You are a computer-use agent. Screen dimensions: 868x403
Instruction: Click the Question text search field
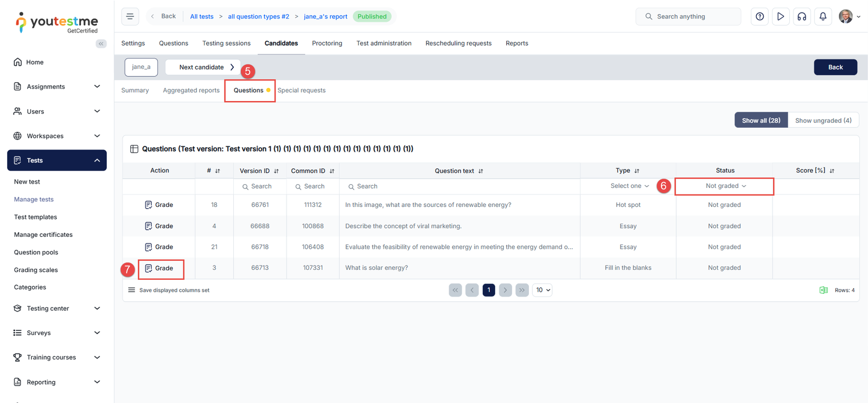461,186
